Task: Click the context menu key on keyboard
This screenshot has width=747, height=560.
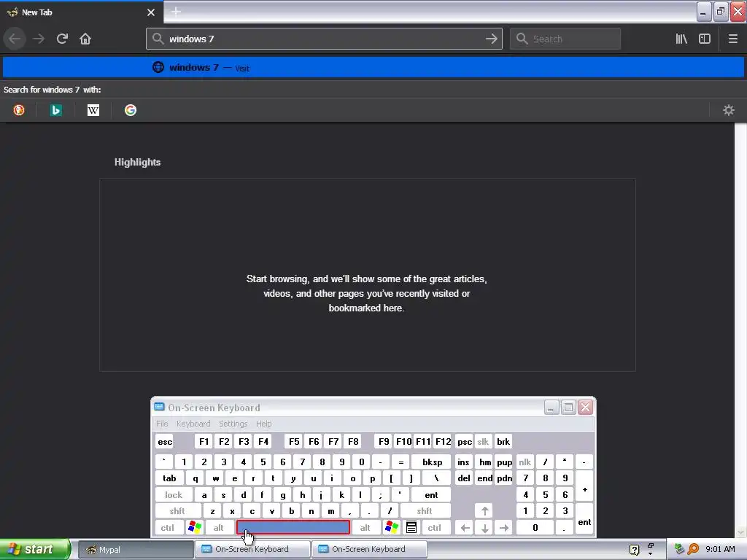Action: [411, 527]
